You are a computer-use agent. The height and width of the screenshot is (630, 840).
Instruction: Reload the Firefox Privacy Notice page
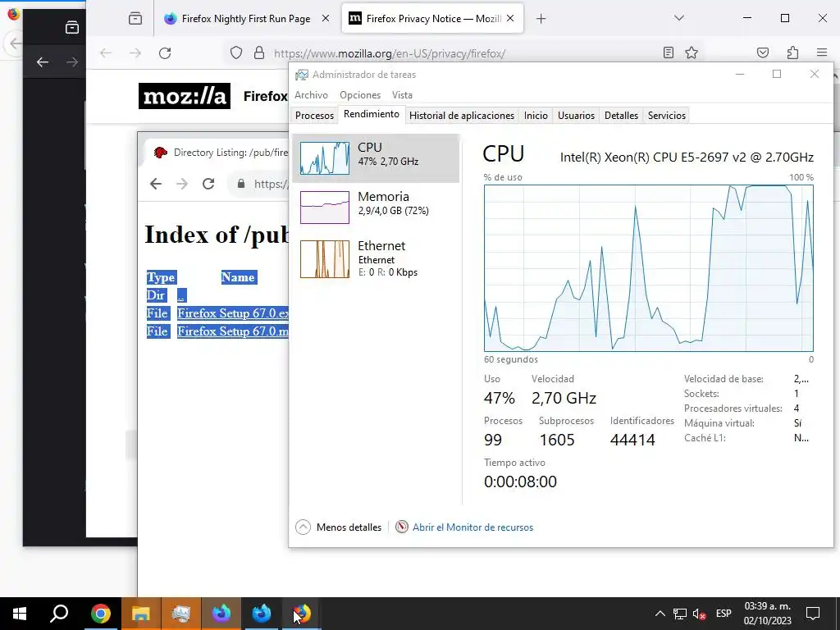165,53
